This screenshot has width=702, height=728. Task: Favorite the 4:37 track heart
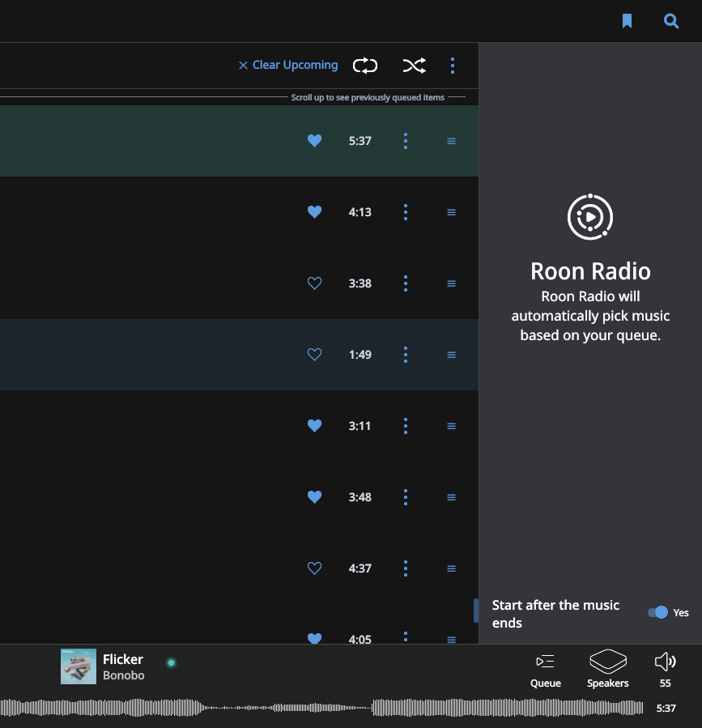(314, 568)
